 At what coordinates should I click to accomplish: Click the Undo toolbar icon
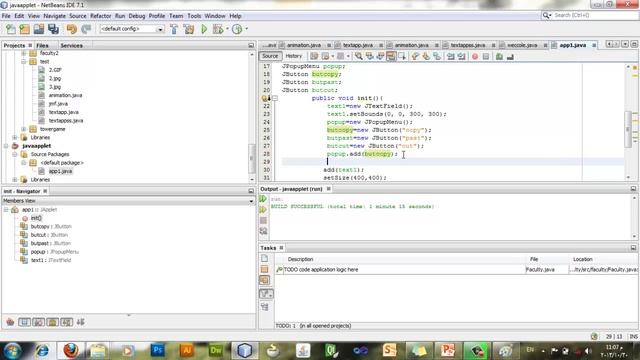click(72, 29)
